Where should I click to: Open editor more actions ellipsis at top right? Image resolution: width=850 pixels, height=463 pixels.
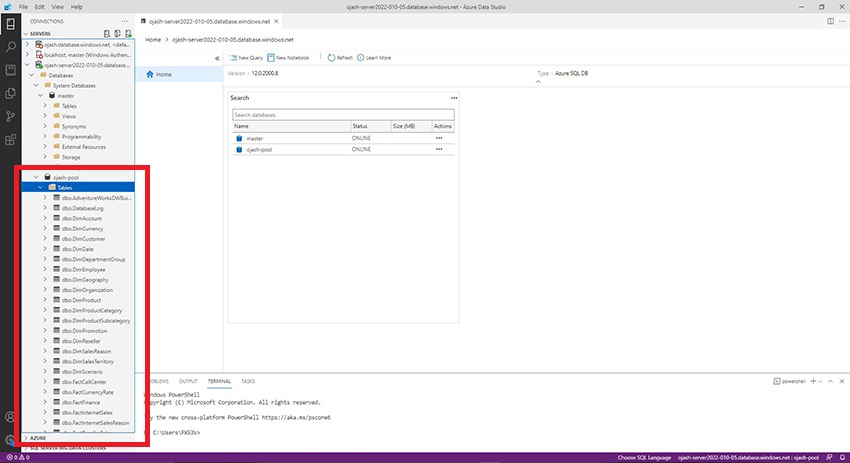842,21
